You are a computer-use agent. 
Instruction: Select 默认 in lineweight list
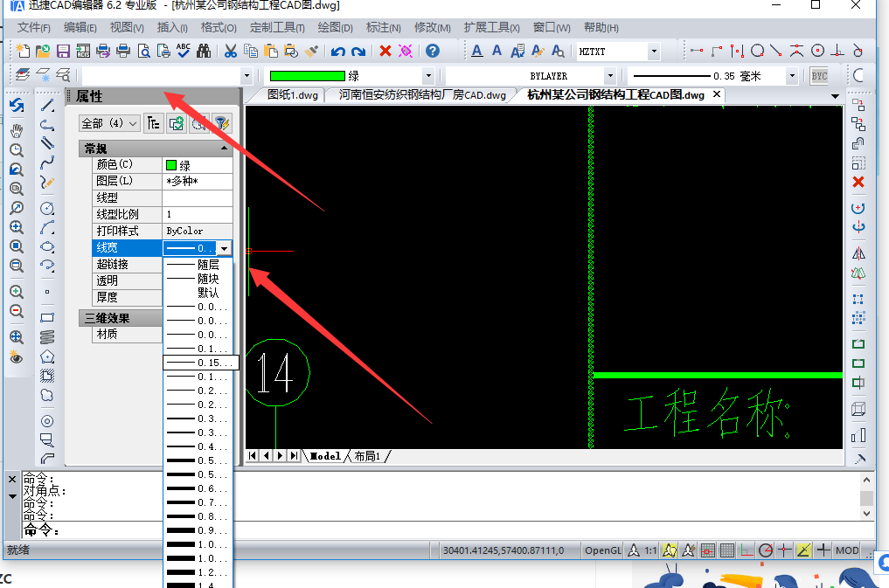coord(198,293)
